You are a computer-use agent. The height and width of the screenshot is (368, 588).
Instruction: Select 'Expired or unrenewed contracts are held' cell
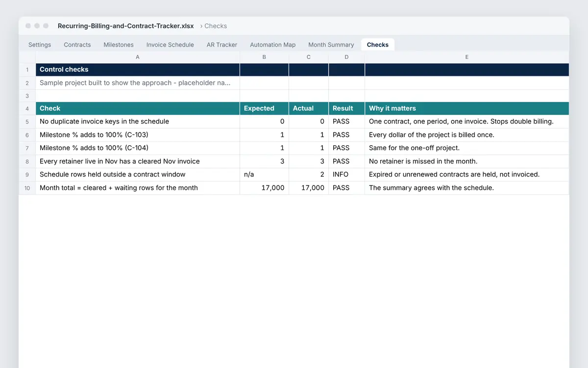467,175
